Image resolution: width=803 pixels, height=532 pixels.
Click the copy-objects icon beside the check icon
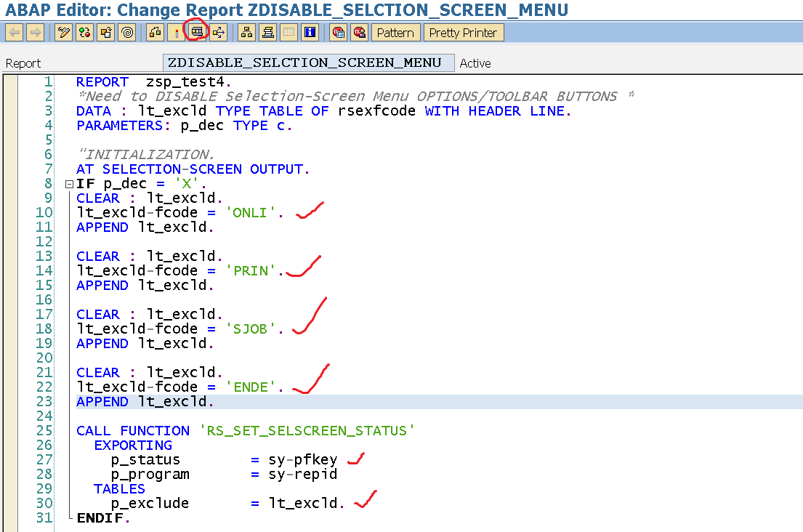click(x=104, y=32)
